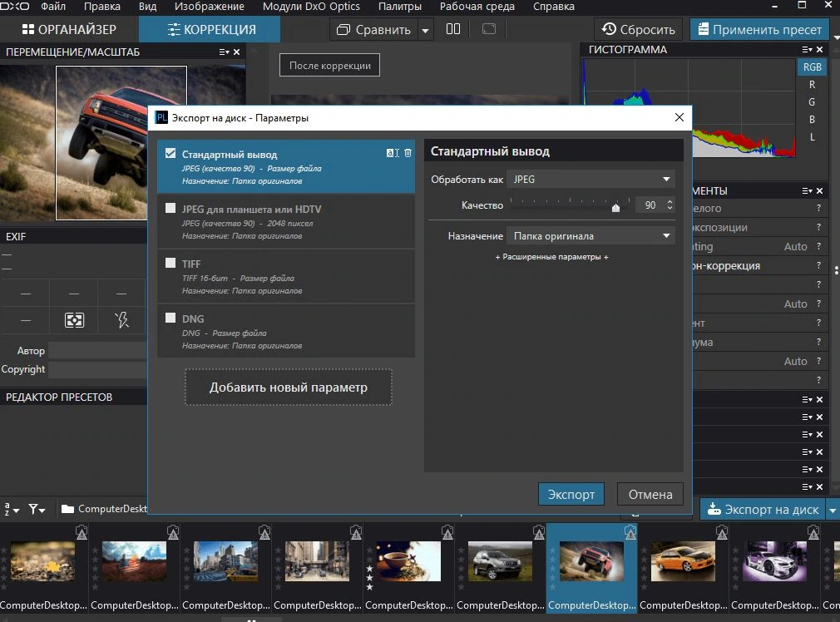Click warning camera icon on coffee thumbnail
Screen dimensions: 840x622
click(447, 532)
